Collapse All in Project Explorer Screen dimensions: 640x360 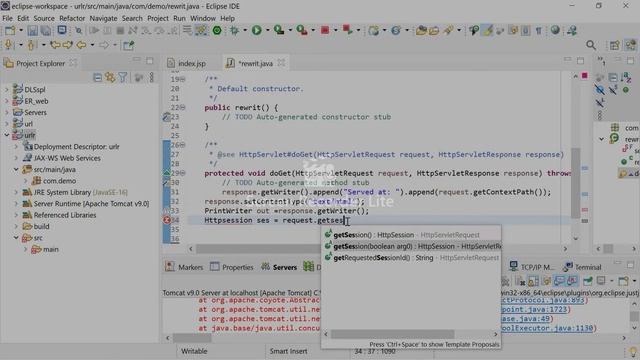pyautogui.click(x=98, y=77)
